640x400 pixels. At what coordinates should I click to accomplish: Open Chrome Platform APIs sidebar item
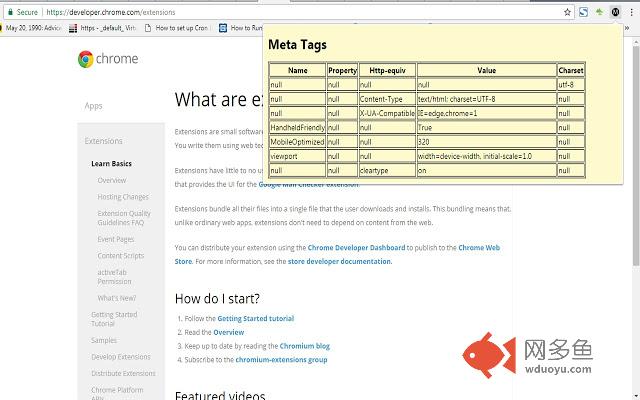(x=117, y=393)
